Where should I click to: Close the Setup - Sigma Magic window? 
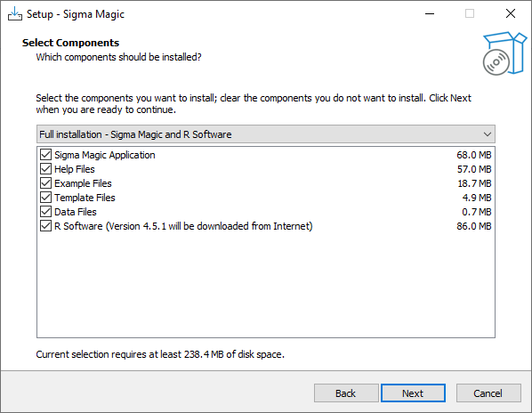[x=511, y=14]
